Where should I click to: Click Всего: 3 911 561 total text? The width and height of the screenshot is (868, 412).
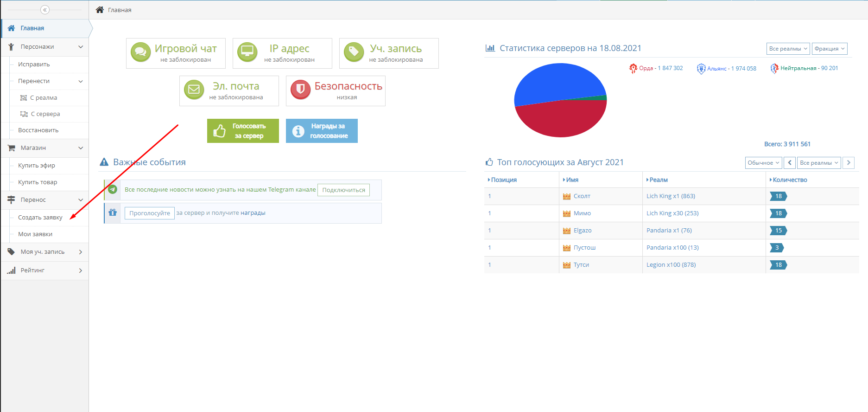[x=787, y=144]
